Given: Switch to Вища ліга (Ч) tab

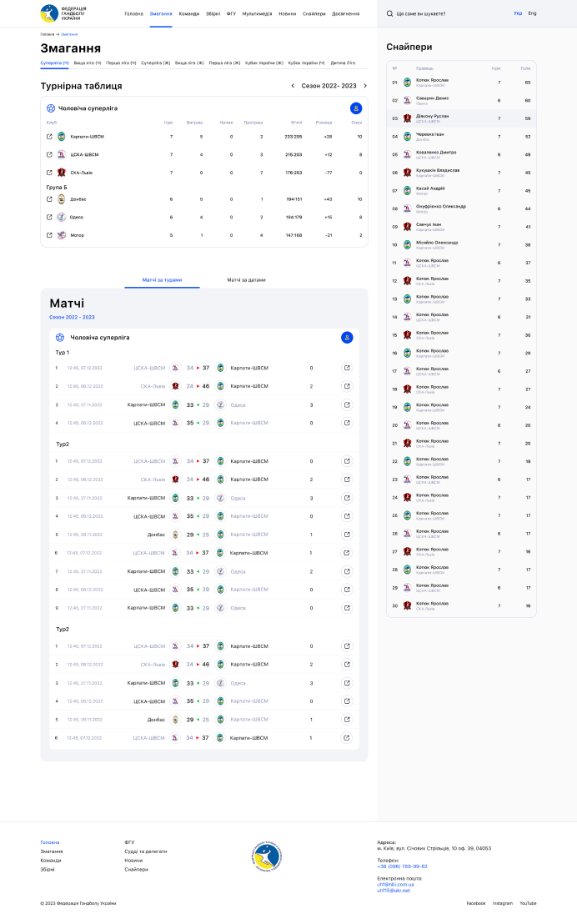Looking at the screenshot, I should click(87, 63).
